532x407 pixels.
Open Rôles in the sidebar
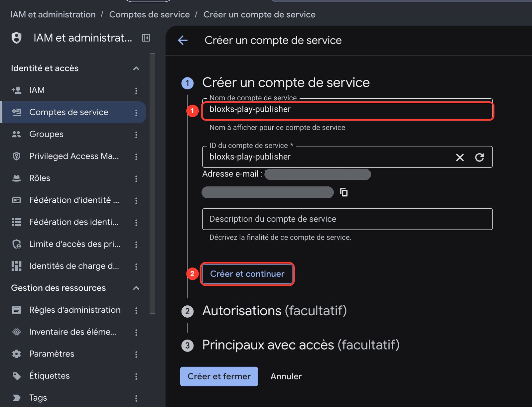click(73, 178)
